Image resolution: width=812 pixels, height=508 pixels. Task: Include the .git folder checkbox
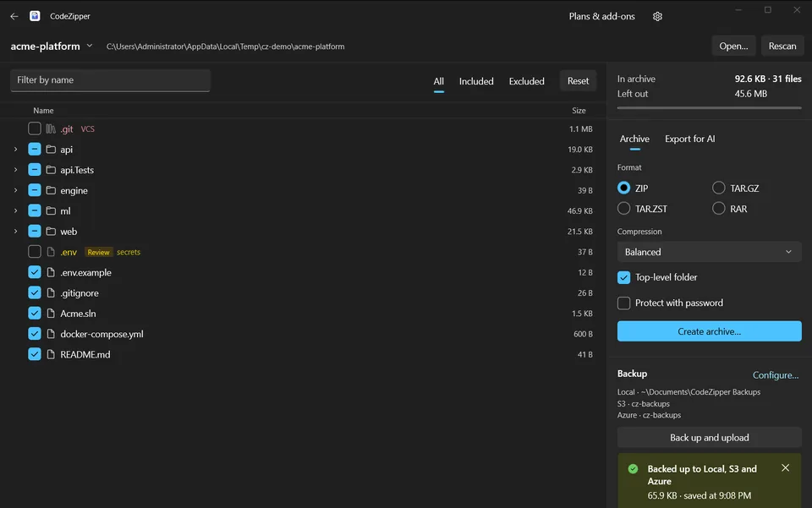pyautogui.click(x=34, y=128)
